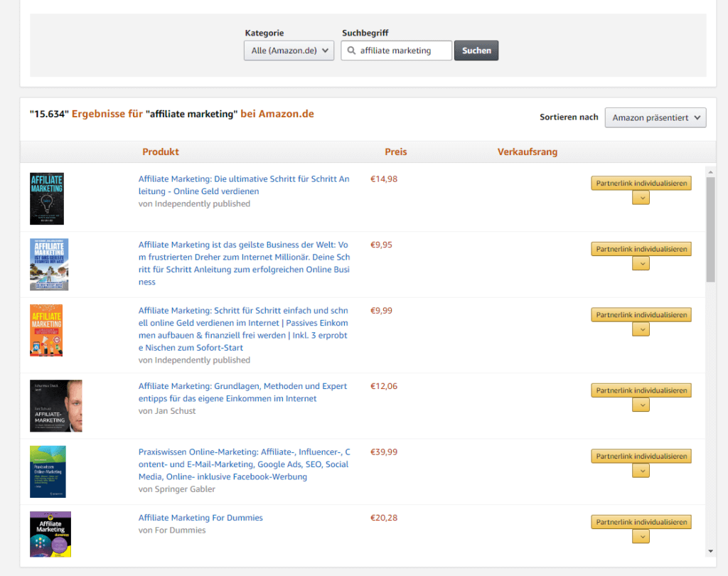Screen dimensions: 728x576
Task: Open cover thumbnail of geilste Business der Welt book
Action: tap(49, 265)
